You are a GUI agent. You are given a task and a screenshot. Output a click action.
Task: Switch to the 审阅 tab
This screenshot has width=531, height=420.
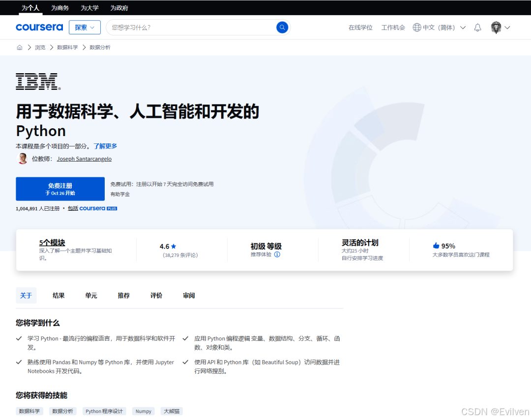coord(189,295)
